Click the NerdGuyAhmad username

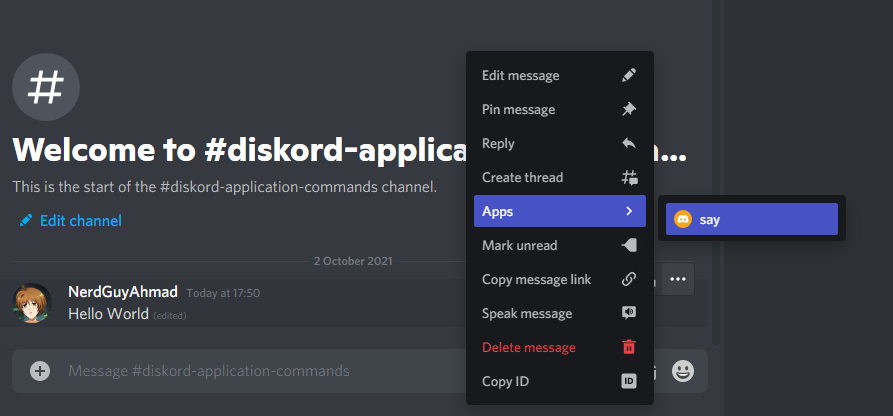(x=123, y=292)
